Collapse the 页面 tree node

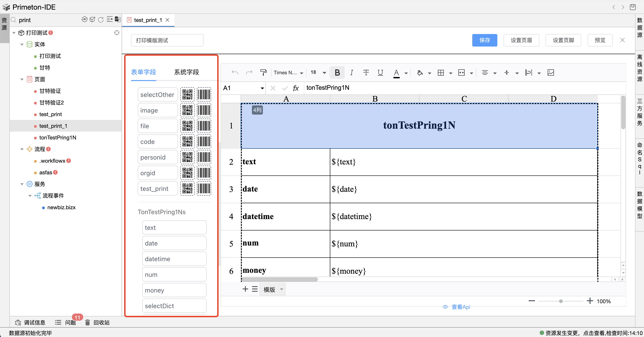(x=22, y=79)
